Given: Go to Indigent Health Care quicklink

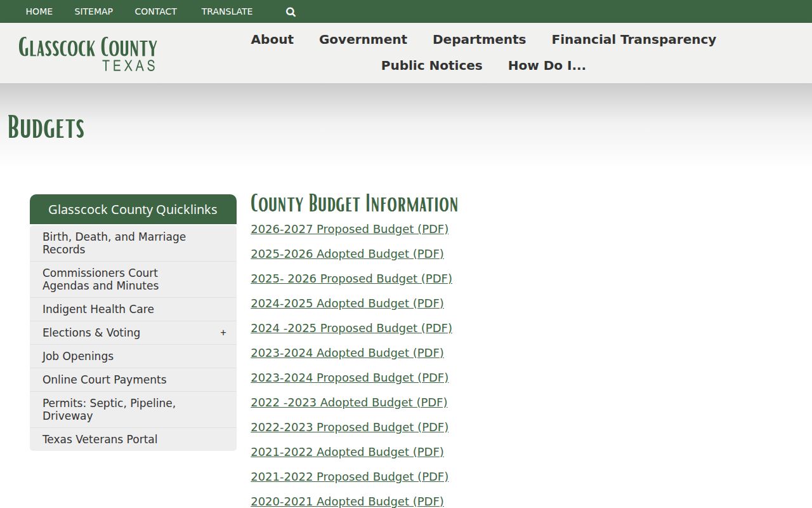Looking at the screenshot, I should [x=133, y=309].
